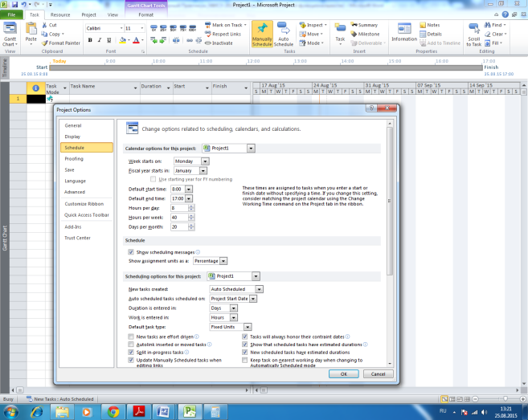
Task: Open the Windows Start menu
Action: 10,412
